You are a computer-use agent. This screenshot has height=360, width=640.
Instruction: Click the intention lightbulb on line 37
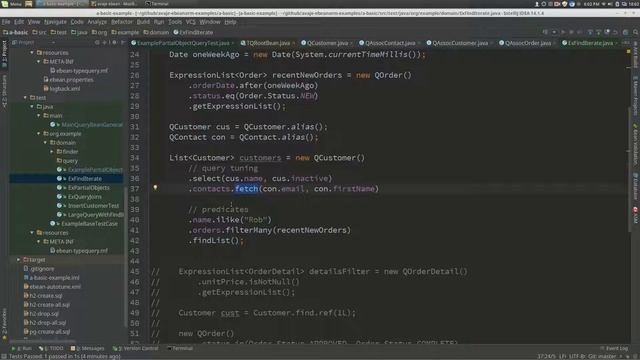(x=155, y=188)
